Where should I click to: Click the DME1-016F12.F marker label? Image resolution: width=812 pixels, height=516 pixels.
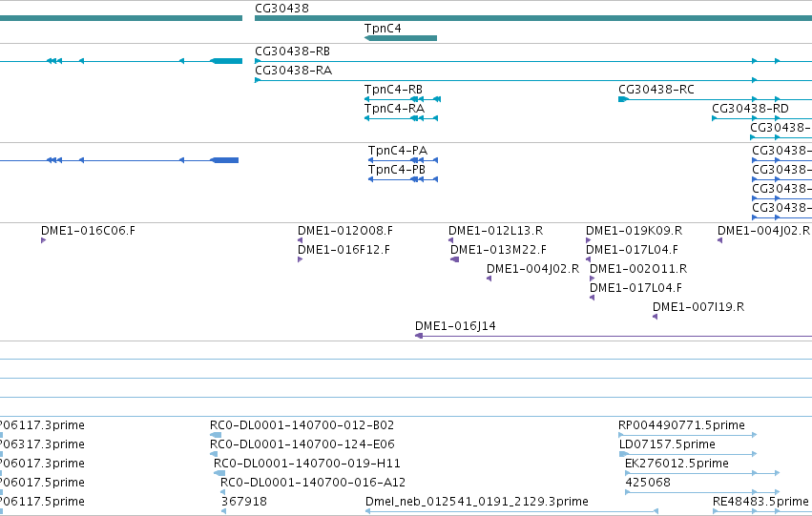[344, 250]
